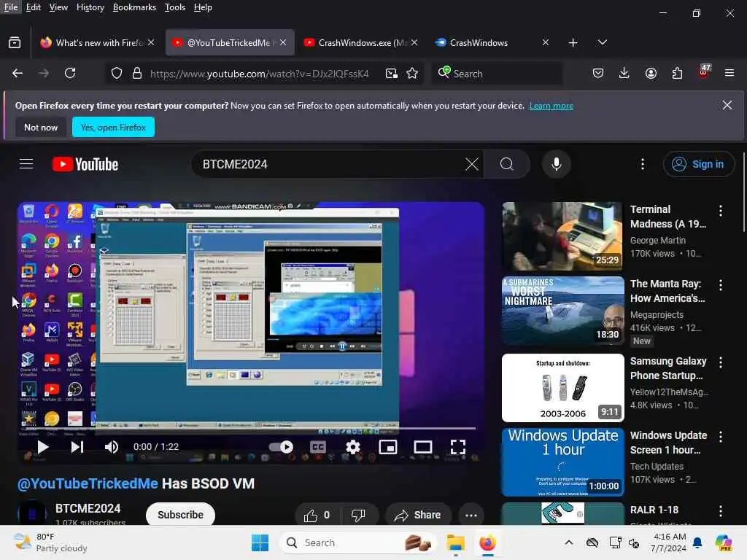Mute the video volume
Viewport: 747px width, 560px height.
(x=112, y=447)
